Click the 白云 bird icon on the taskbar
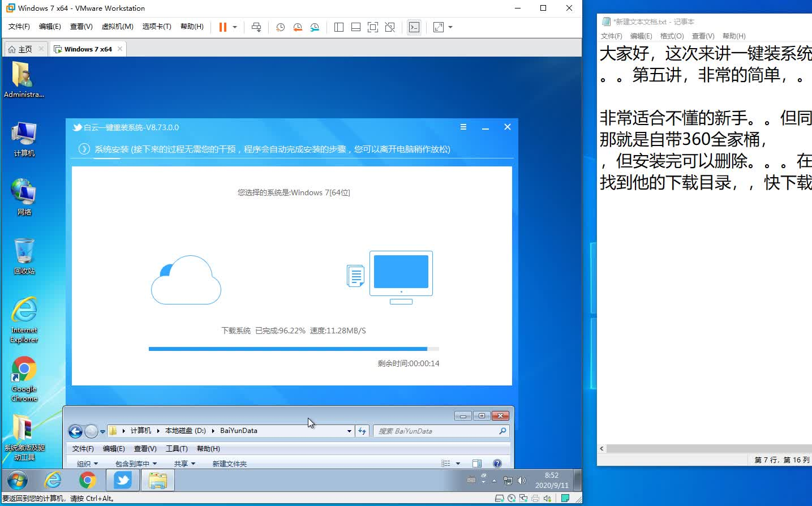The height and width of the screenshot is (506, 812). (x=123, y=481)
